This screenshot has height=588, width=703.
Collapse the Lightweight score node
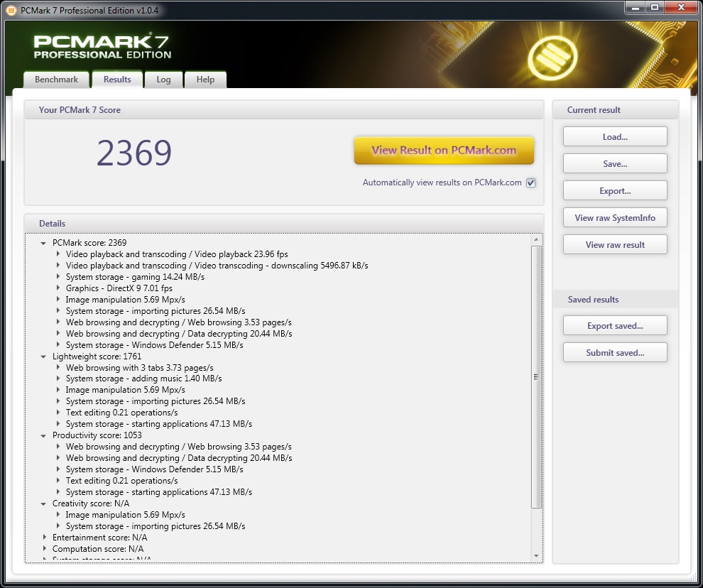[x=43, y=356]
